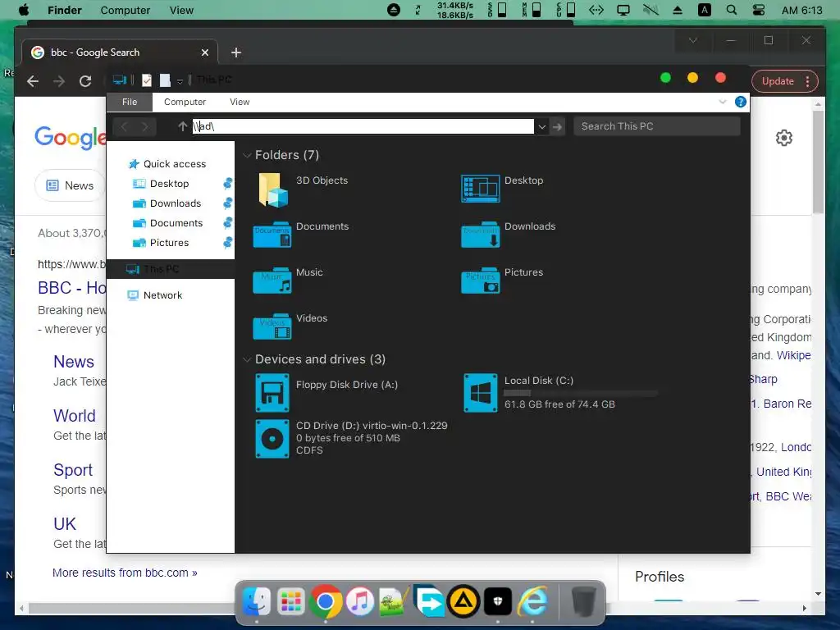840x630 pixels.
Task: Click explorer Forward navigation arrow
Action: [x=144, y=126]
